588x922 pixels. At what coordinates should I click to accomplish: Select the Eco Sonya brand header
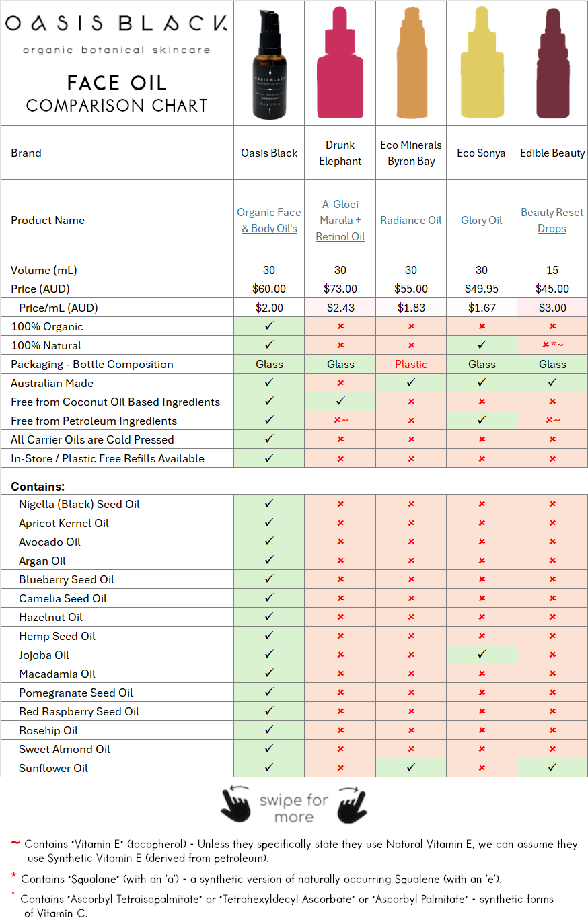pos(482,153)
